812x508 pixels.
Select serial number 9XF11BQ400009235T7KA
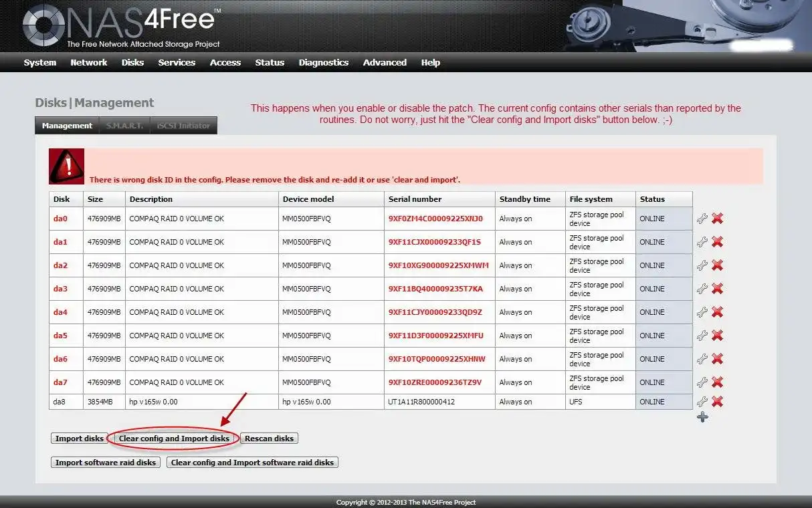point(435,289)
